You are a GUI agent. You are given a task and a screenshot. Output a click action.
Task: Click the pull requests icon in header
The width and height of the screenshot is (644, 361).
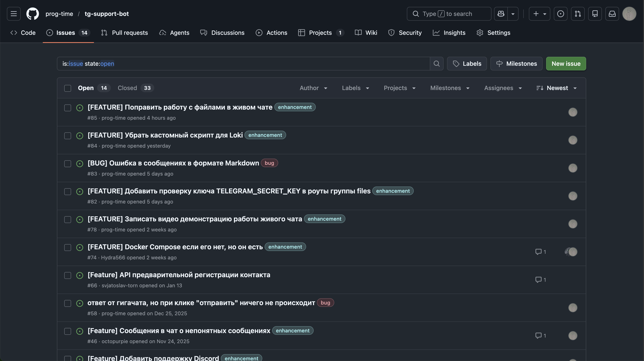point(577,14)
